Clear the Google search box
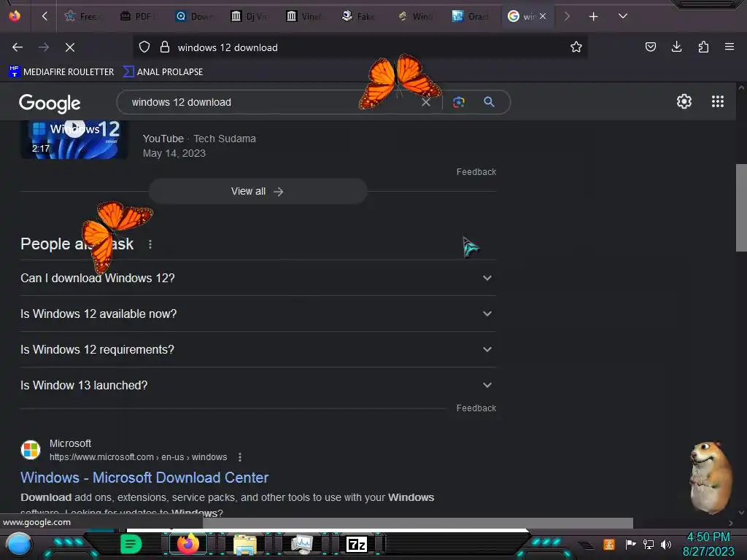747x560 pixels. pyautogui.click(x=426, y=102)
